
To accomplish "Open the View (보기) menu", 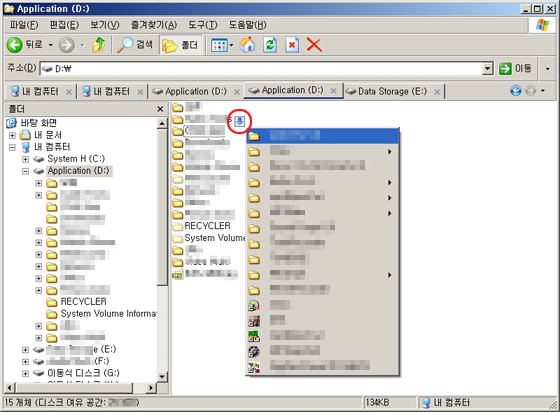I will 105,25.
